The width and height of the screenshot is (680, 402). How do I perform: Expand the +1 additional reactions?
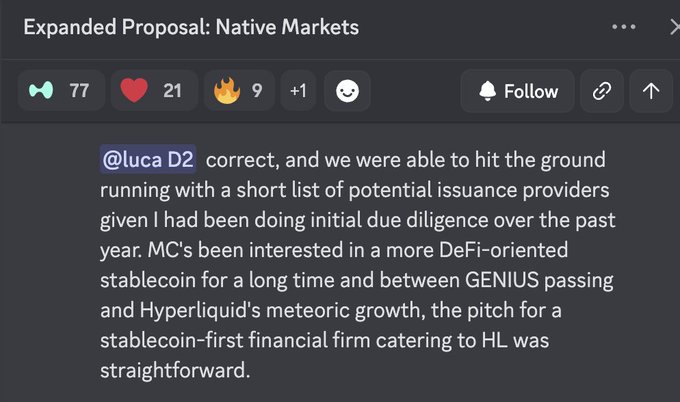[297, 91]
